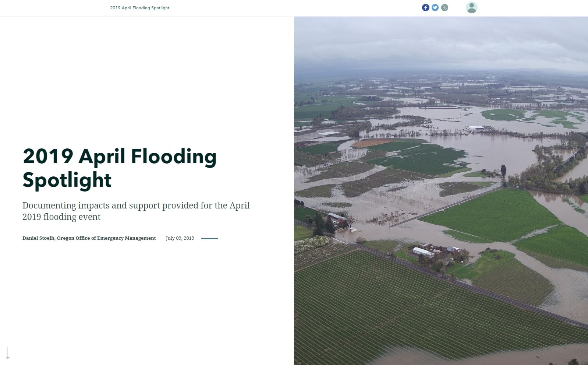Open the account dropdown via the avatar
The height and width of the screenshot is (365, 588).
point(472,7)
